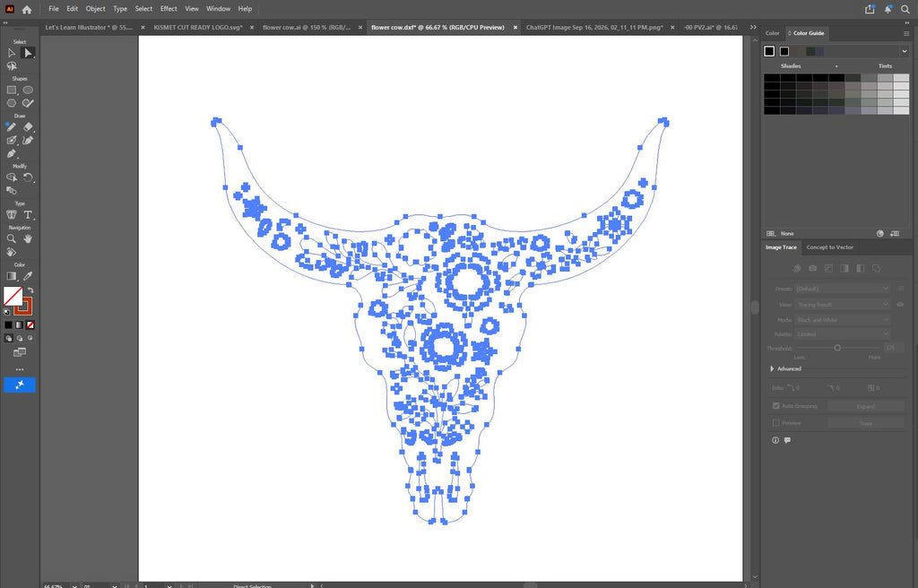Image resolution: width=918 pixels, height=588 pixels.
Task: Select the Eraser tool
Action: (x=28, y=127)
